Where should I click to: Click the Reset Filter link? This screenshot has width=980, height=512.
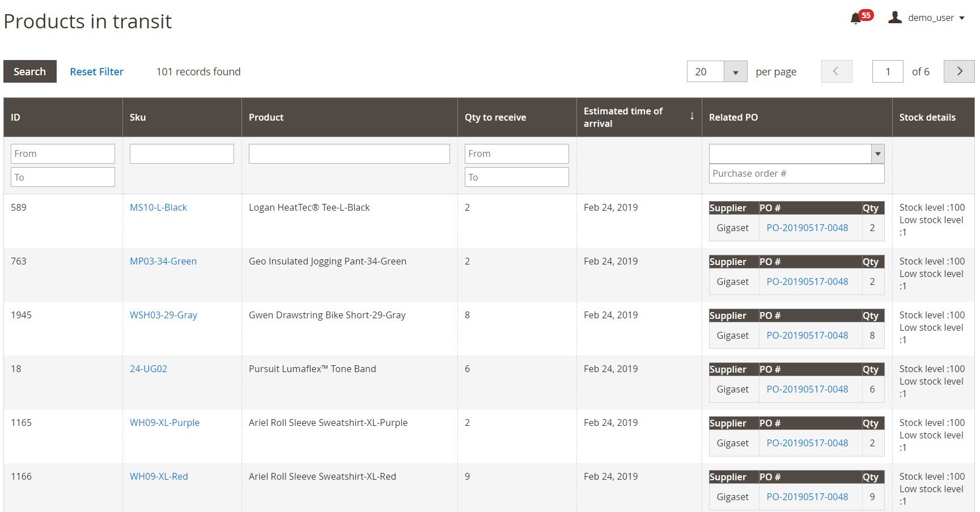[x=96, y=71]
